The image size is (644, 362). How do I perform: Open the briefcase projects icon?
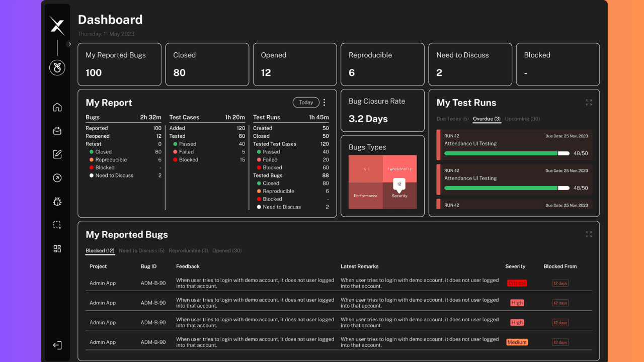tap(57, 131)
